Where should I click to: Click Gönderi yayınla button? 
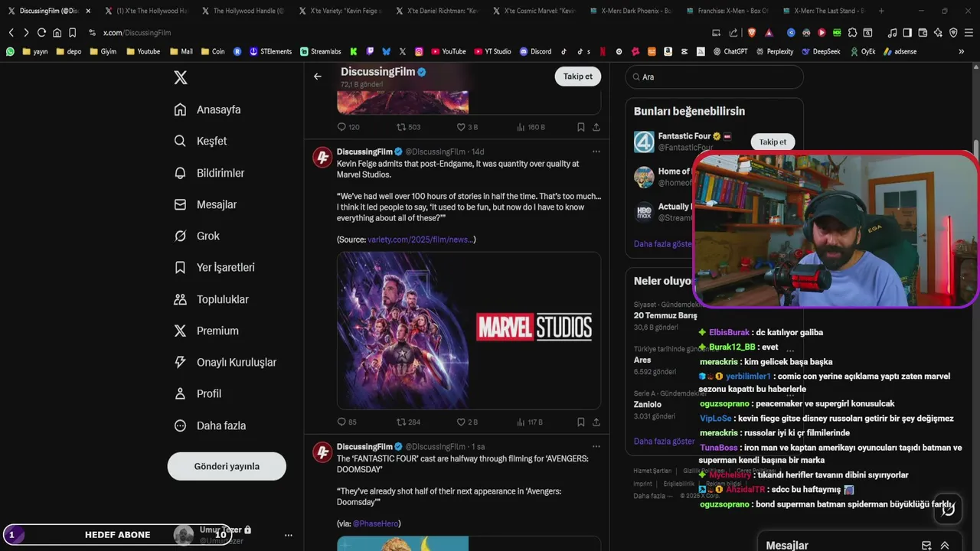point(227,466)
